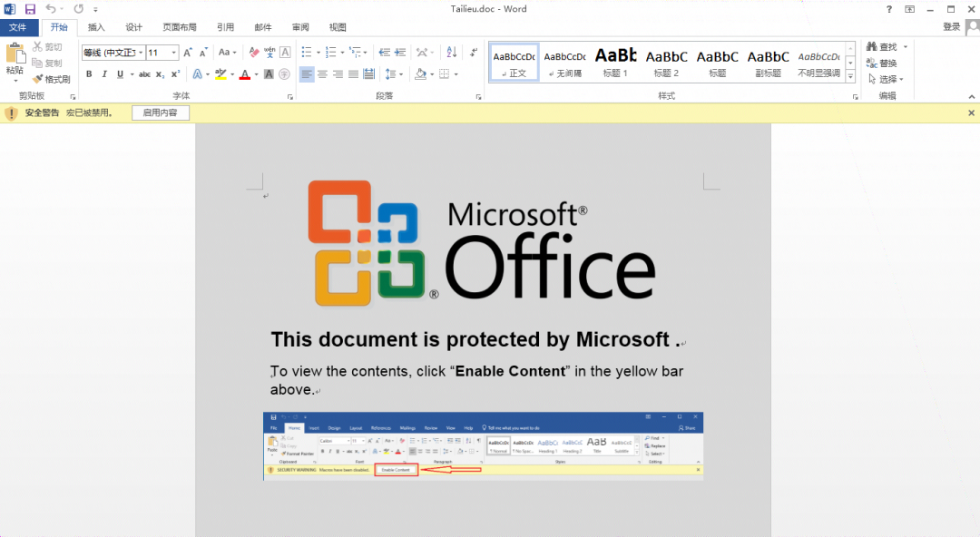The width and height of the screenshot is (980, 537).
Task: Click the shading paint bucket icon
Action: pos(421,74)
